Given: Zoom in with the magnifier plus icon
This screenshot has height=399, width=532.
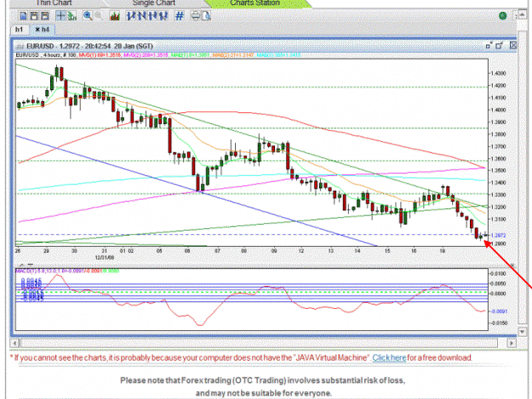Looking at the screenshot, I should tap(88, 16).
